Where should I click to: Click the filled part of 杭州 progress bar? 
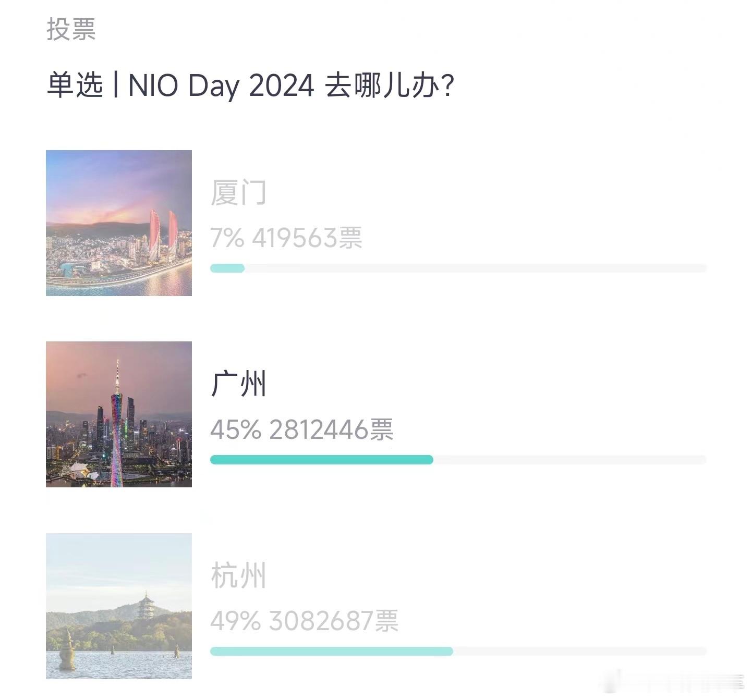[x=332, y=651]
